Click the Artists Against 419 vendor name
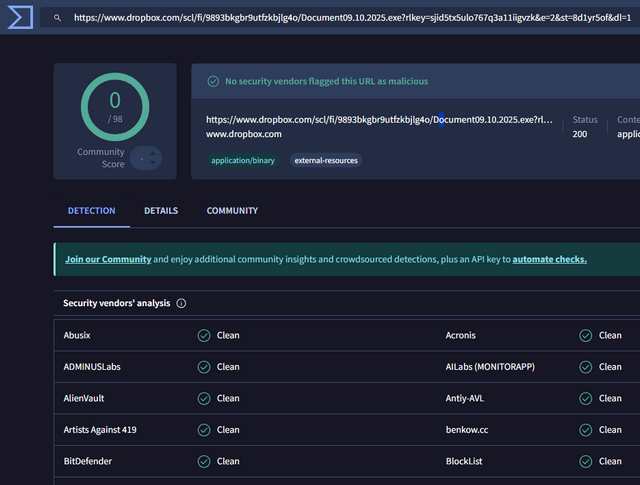The image size is (640, 485). tap(100, 429)
